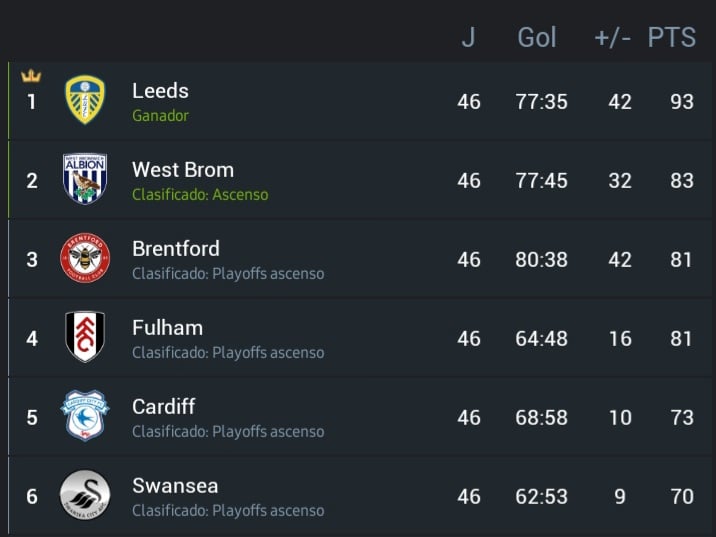716x537 pixels.
Task: Sort by the PTS column header
Action: (x=672, y=38)
